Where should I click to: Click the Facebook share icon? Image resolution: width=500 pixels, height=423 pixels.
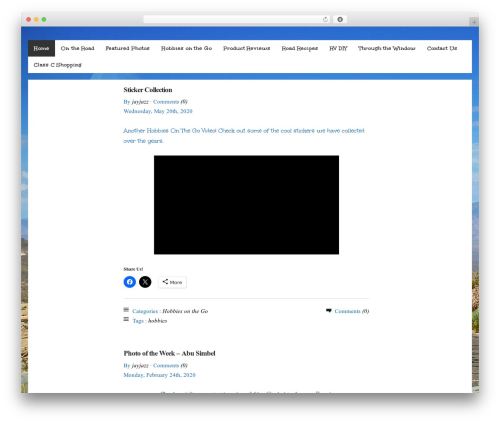[130, 282]
